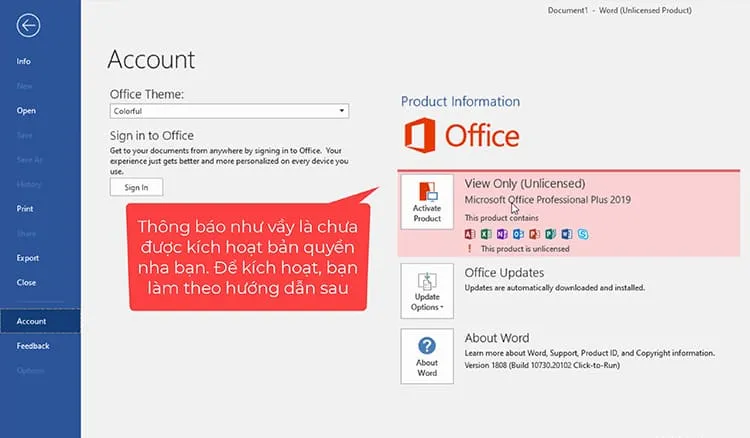
Task: Click 'This product is unlicensed' text
Action: tap(525, 249)
